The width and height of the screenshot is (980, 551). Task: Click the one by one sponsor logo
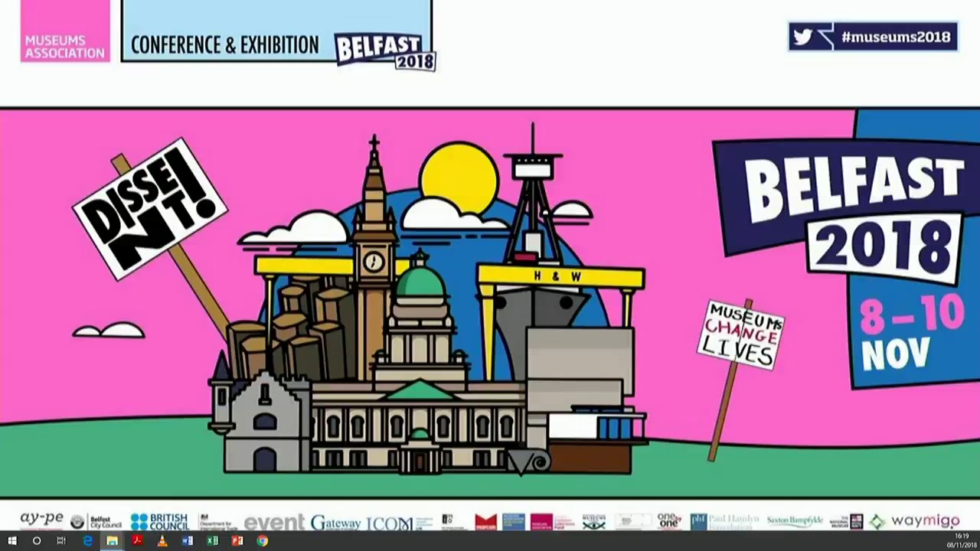click(669, 521)
